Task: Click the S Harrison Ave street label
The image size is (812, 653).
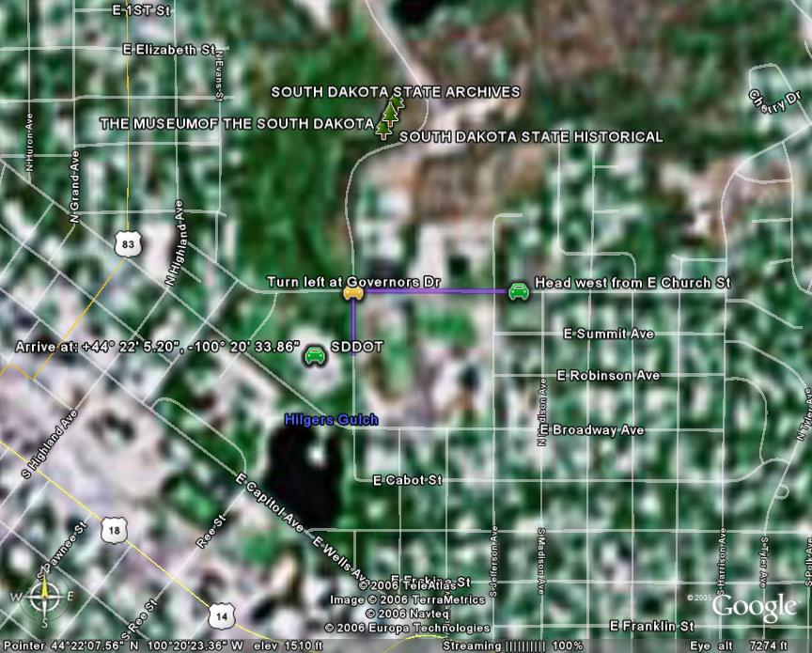Action: coord(722,561)
